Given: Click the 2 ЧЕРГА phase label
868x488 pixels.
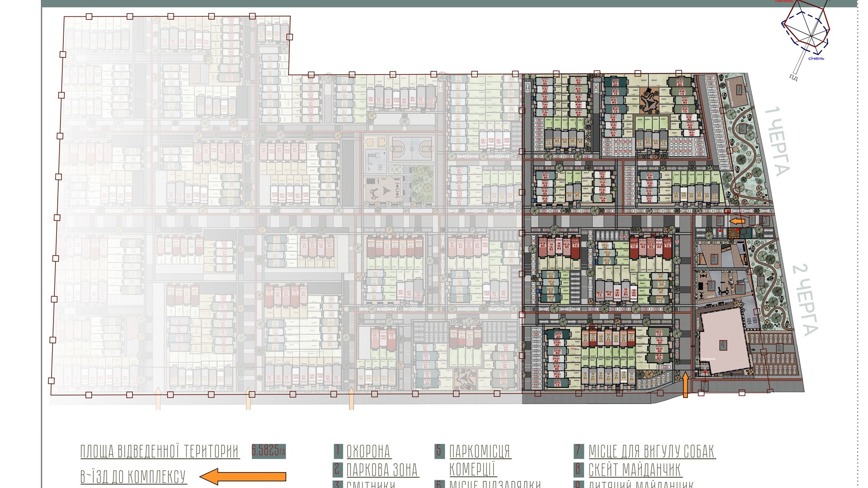Looking at the screenshot, I should pyautogui.click(x=805, y=300).
